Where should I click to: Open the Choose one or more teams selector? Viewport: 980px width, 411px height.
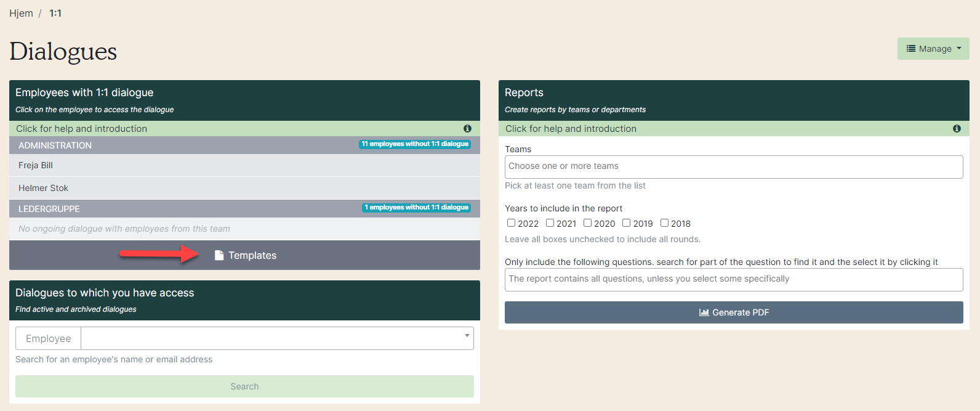point(734,166)
